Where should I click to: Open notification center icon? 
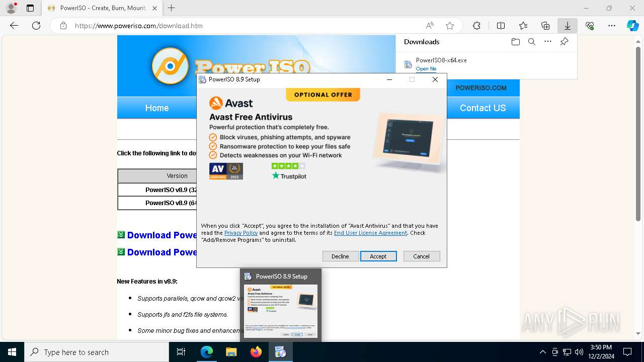pyautogui.click(x=627, y=352)
